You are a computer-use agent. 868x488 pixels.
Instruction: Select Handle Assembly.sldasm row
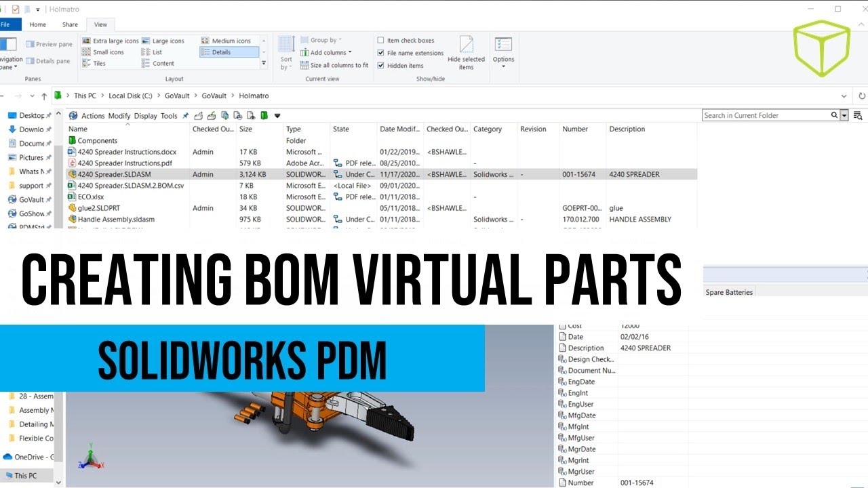coord(382,220)
